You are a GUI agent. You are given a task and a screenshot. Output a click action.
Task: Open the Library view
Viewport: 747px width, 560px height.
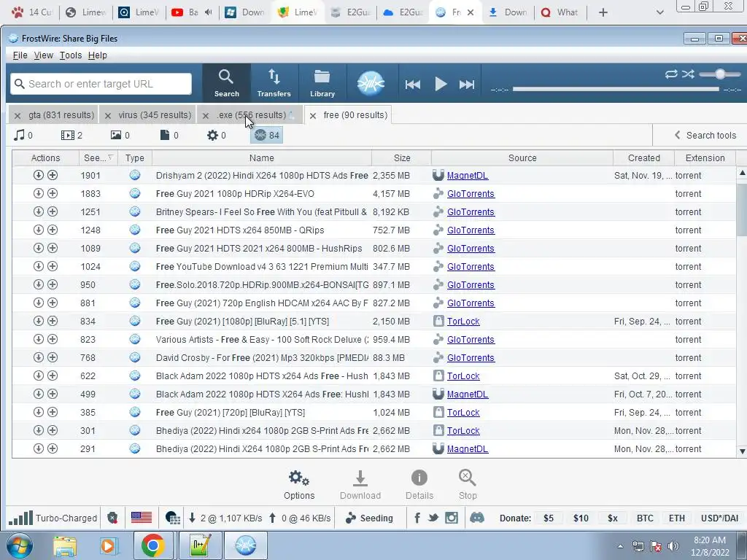(322, 83)
